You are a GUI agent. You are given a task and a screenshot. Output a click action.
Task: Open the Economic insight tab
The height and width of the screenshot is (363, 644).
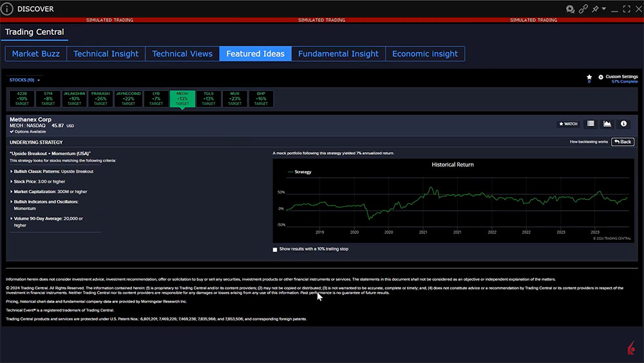pyautogui.click(x=425, y=54)
